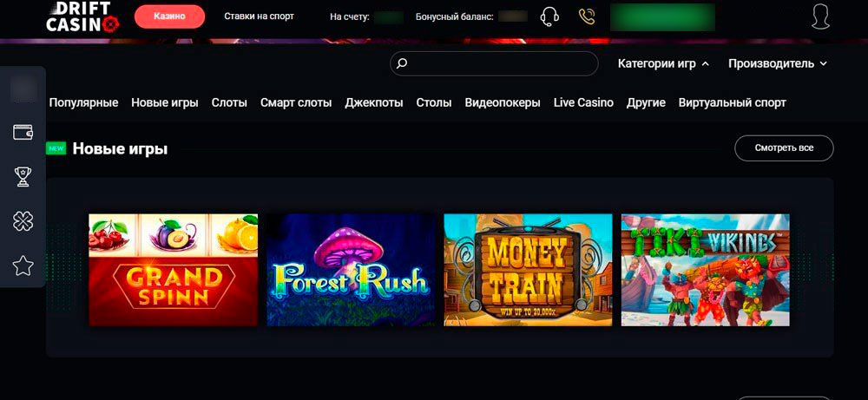Select the Слоты category tab
This screenshot has height=400, width=868.
pos(229,102)
